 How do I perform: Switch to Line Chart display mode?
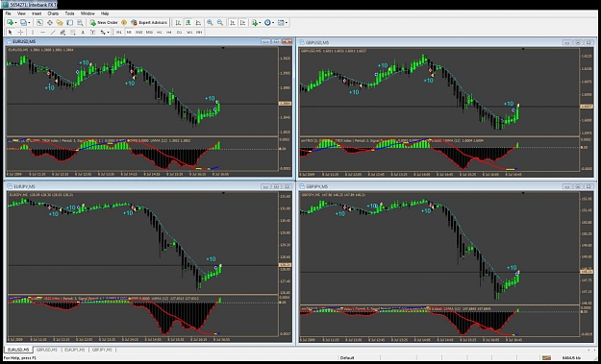pos(198,23)
